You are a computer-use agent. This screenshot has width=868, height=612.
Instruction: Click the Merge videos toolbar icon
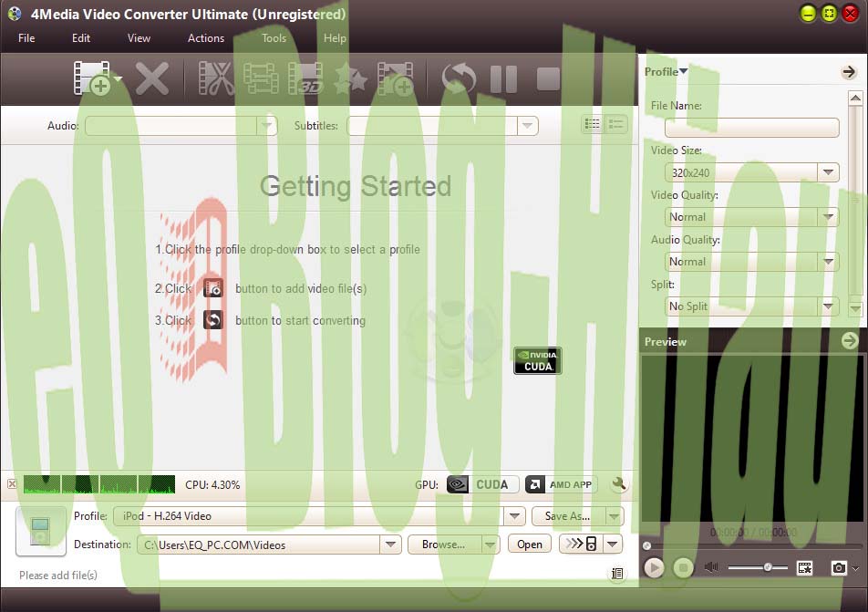pyautogui.click(x=261, y=78)
